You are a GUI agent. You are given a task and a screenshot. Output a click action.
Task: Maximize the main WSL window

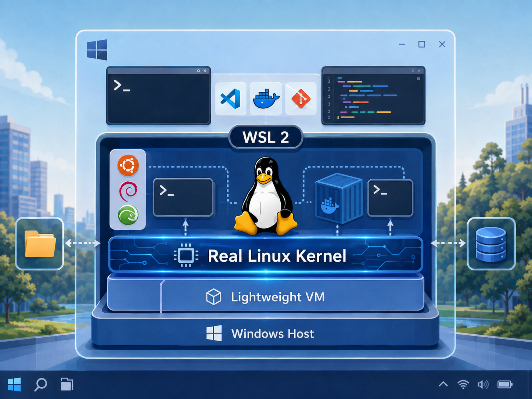click(x=422, y=44)
